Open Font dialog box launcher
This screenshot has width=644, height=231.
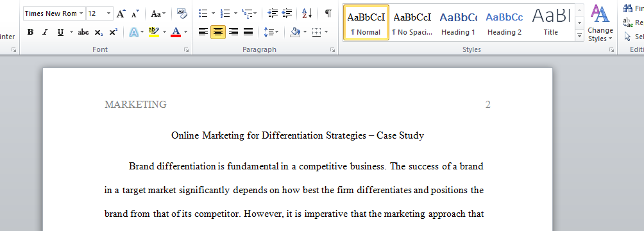(187, 50)
